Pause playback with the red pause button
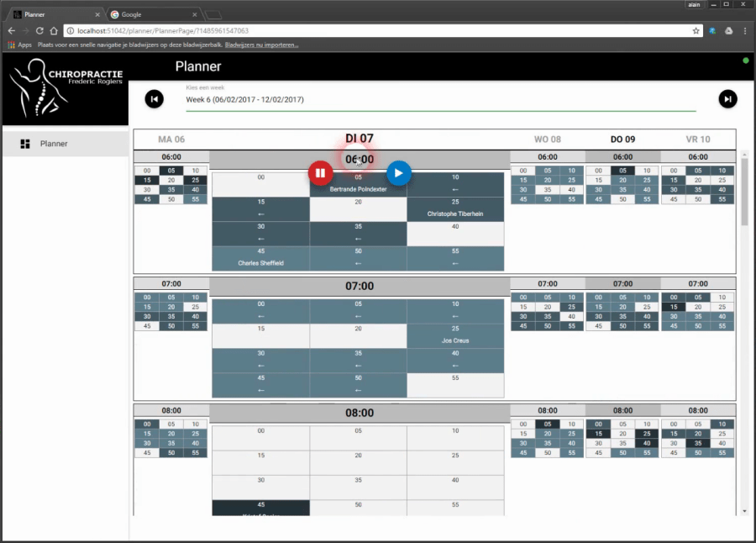 click(x=321, y=172)
